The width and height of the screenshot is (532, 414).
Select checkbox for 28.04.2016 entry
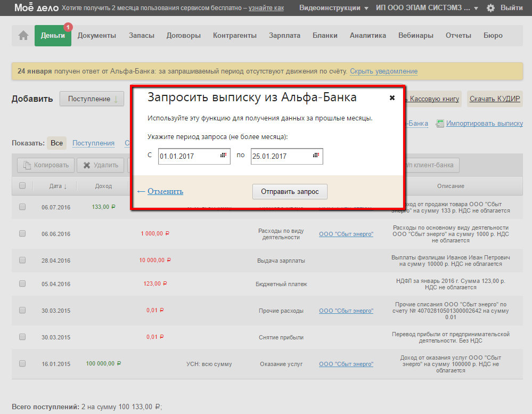(x=22, y=260)
